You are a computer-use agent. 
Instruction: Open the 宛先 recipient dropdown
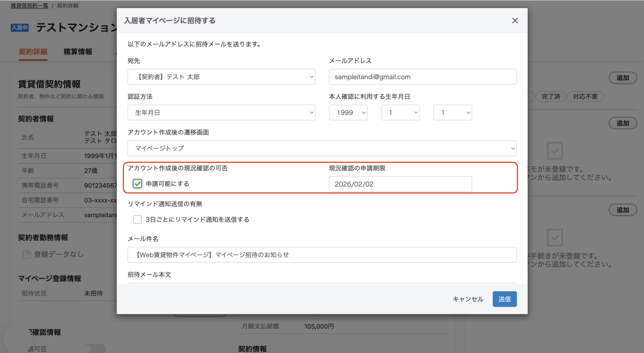point(221,77)
